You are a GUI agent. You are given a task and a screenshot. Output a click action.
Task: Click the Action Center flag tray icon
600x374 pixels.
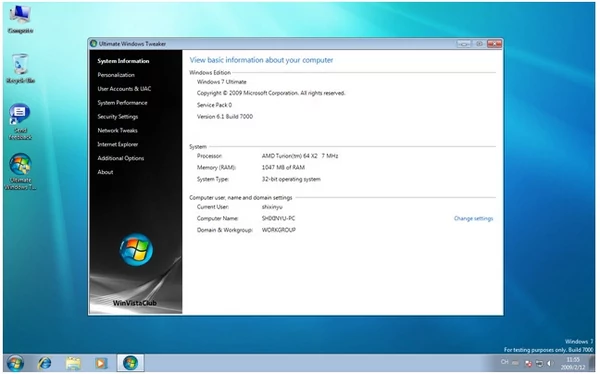coord(528,363)
